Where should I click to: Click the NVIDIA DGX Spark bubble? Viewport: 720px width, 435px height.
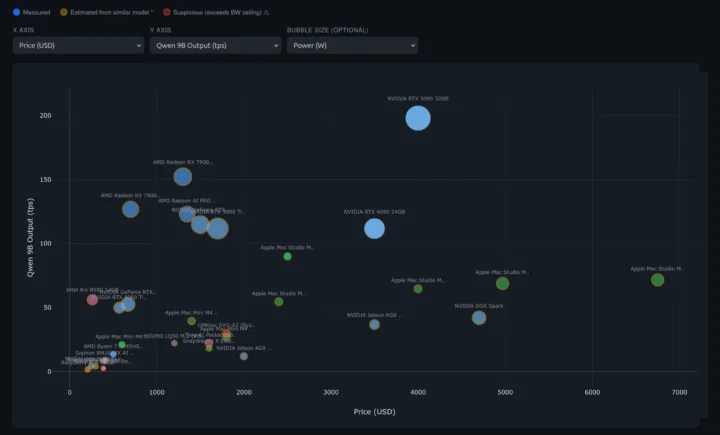click(x=479, y=318)
